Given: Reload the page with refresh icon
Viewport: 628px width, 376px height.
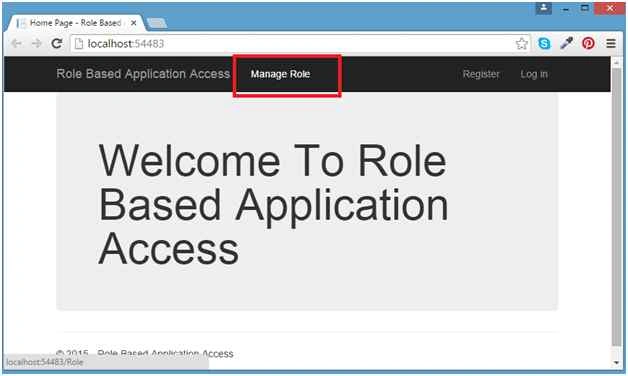Looking at the screenshot, I should pyautogui.click(x=57, y=43).
